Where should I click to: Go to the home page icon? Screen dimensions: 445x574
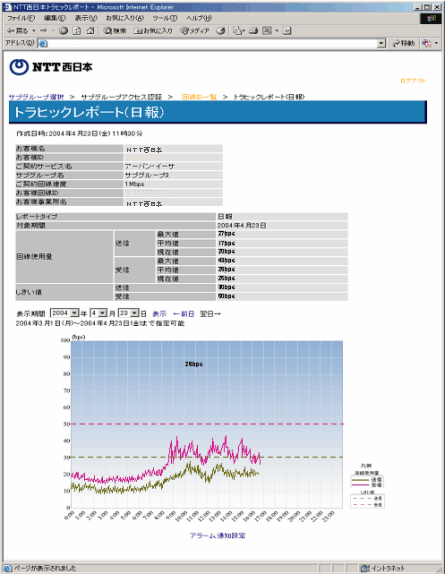point(90,31)
